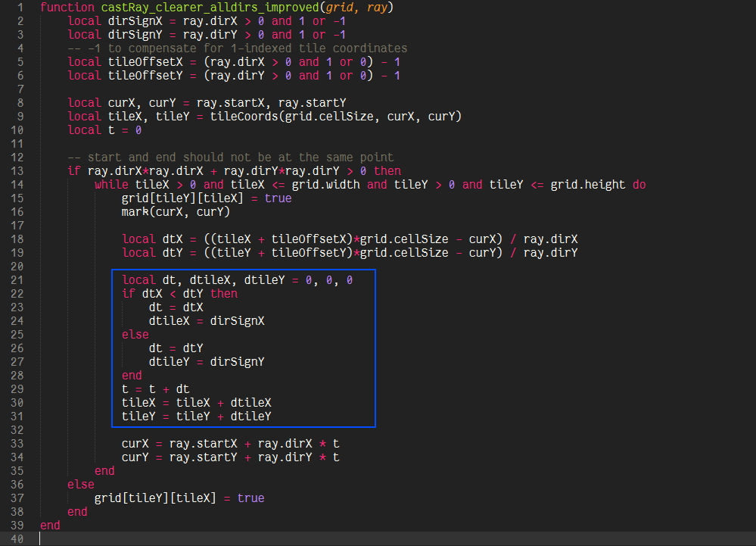Click the final 'end' keyword on line 39
This screenshot has width=756, height=546.
(x=50, y=526)
